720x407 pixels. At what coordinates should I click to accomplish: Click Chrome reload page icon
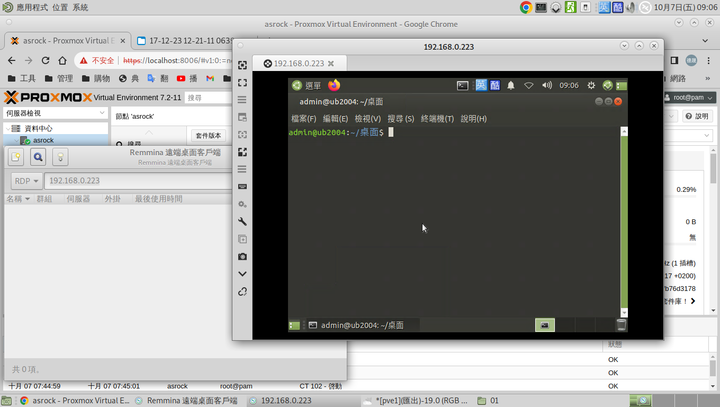45,61
